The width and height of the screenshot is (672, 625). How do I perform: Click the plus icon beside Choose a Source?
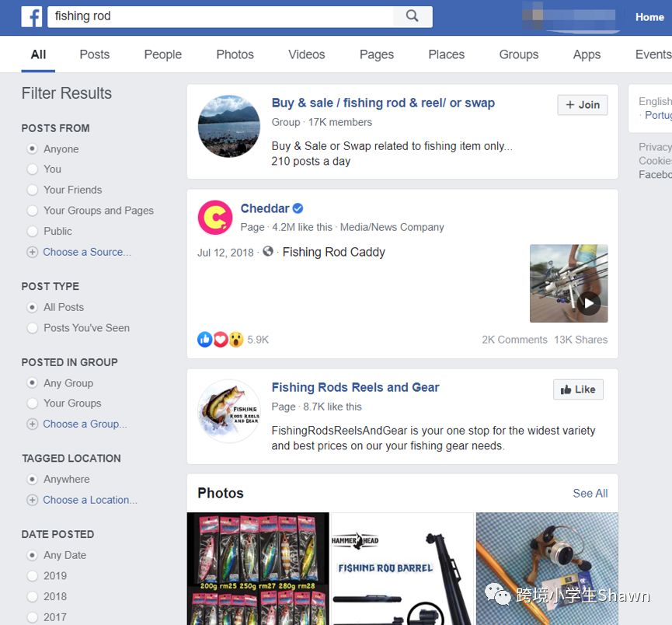pyautogui.click(x=32, y=252)
